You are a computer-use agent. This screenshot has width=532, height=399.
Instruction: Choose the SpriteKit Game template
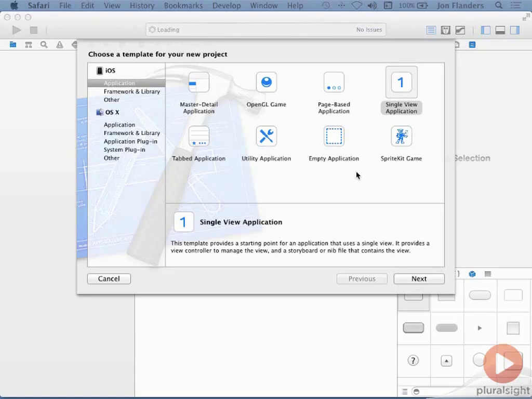coord(402,144)
